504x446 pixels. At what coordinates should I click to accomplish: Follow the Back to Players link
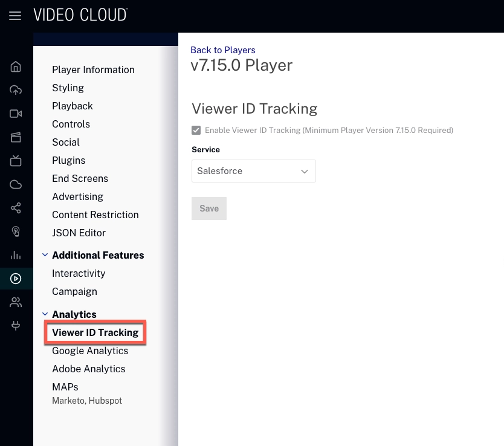(223, 50)
